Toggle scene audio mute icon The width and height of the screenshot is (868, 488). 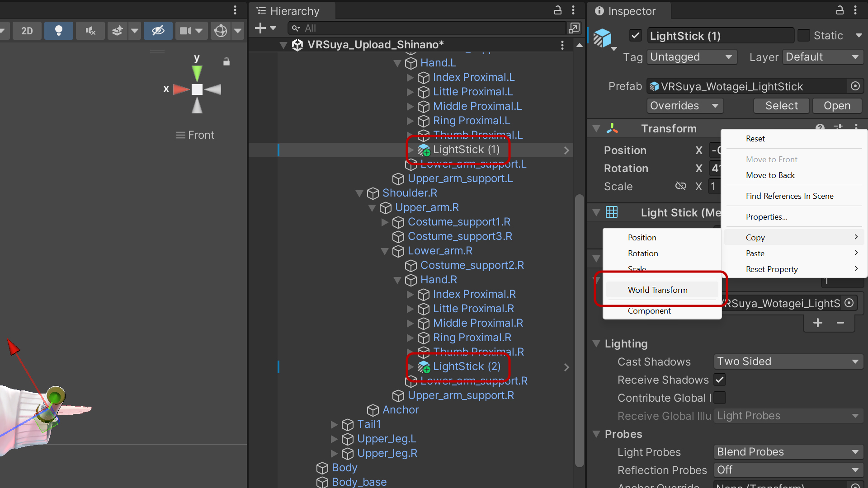coord(90,31)
